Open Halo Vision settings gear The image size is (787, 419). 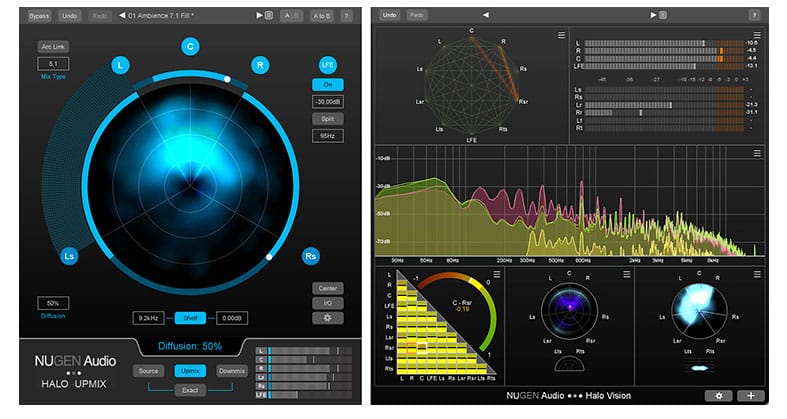[718, 396]
